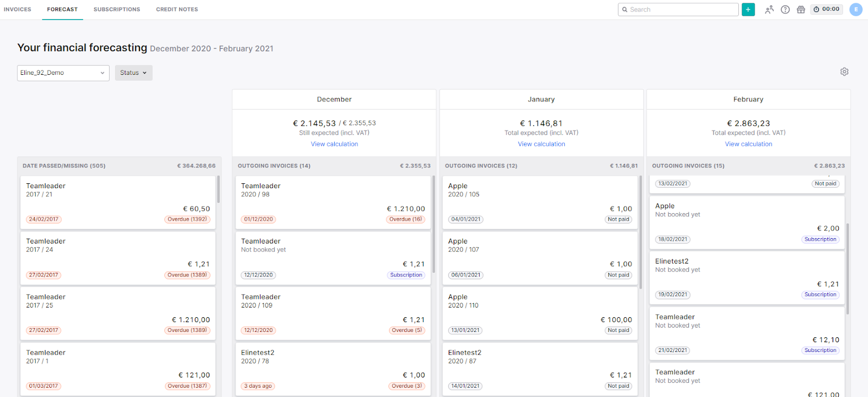Start the 00:00 time tracking timer
This screenshot has height=397, width=868.
click(826, 9)
